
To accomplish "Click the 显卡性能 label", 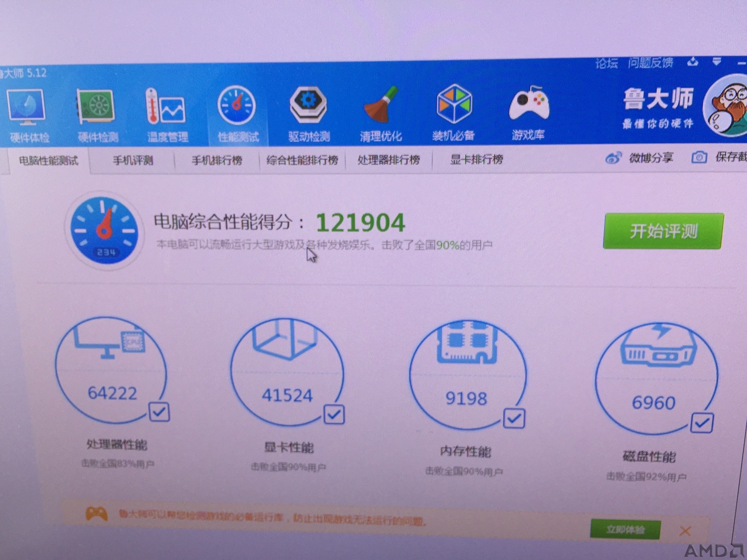I will coord(289,447).
